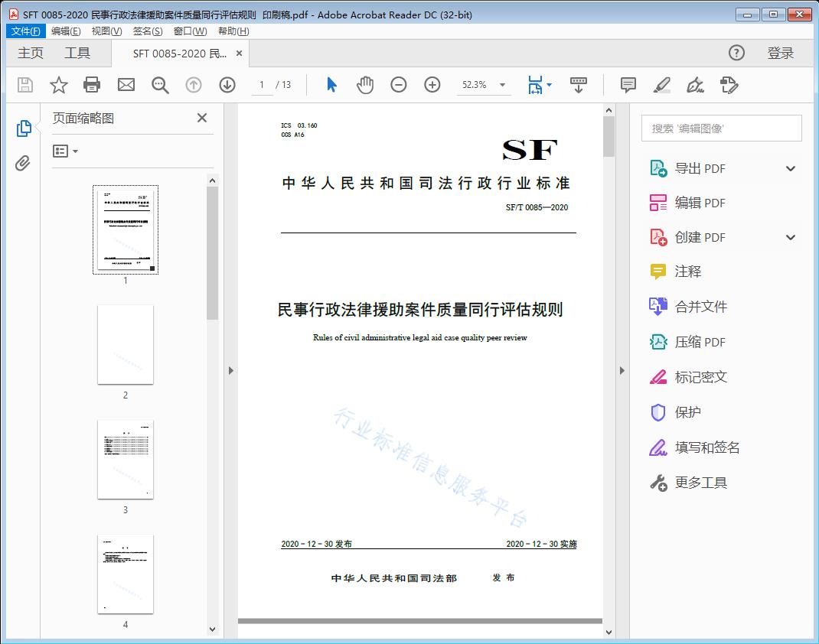Select the arrow selection tool

[331, 85]
